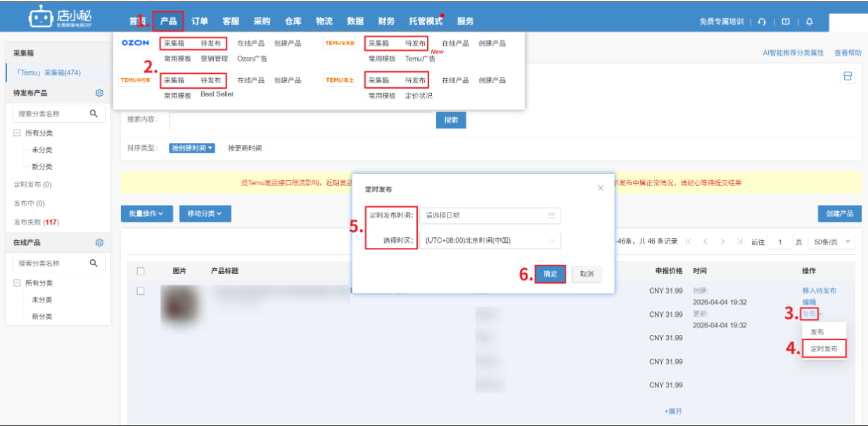Open the book guide icon in header
This screenshot has height=426, width=868.
click(786, 22)
